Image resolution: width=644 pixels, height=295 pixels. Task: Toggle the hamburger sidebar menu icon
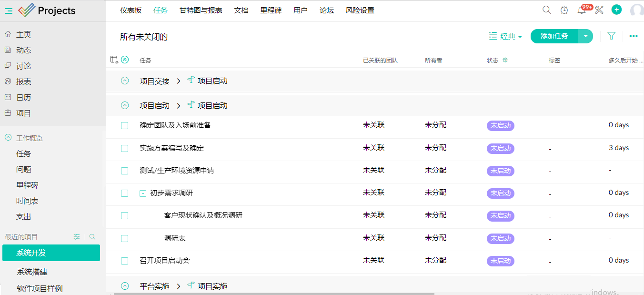coord(9,10)
